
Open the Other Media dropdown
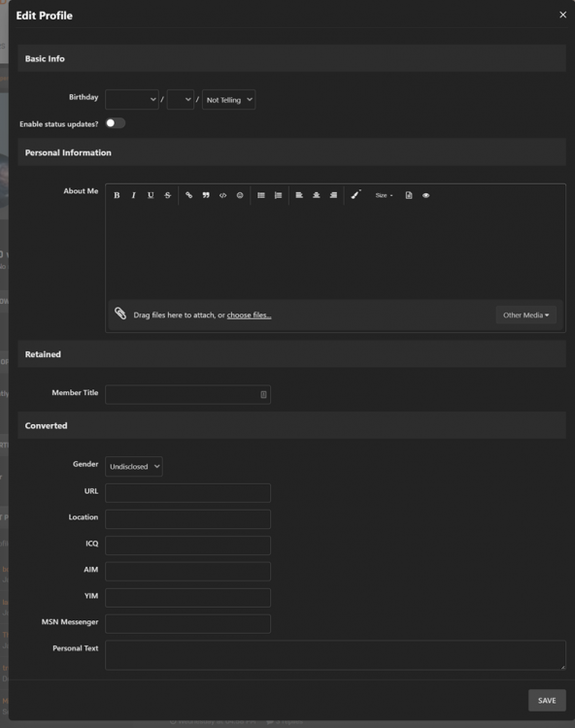[525, 314]
